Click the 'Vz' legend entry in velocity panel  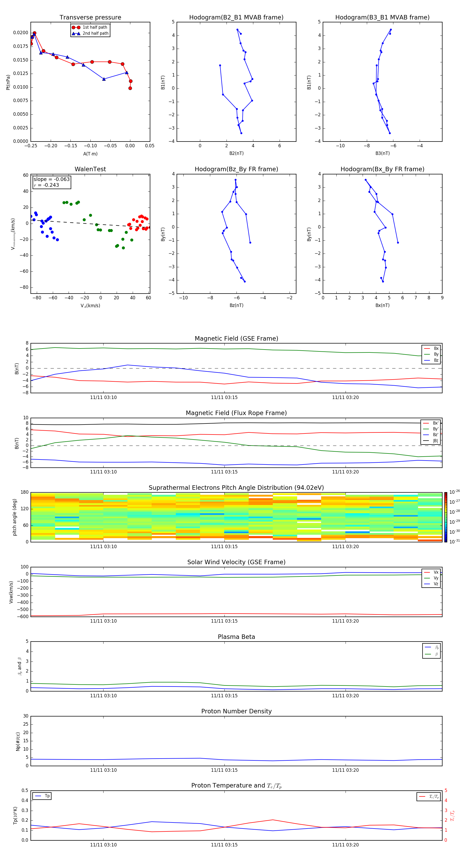pos(431,584)
